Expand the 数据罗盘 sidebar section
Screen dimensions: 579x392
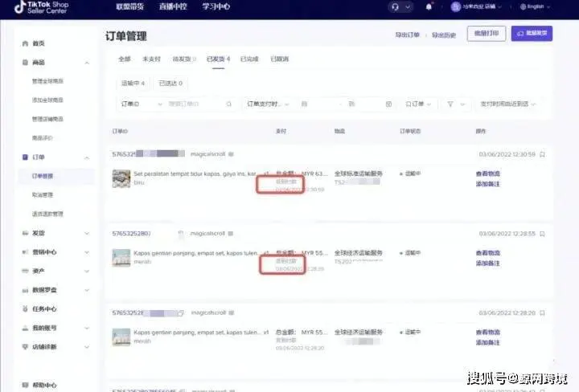pos(87,290)
